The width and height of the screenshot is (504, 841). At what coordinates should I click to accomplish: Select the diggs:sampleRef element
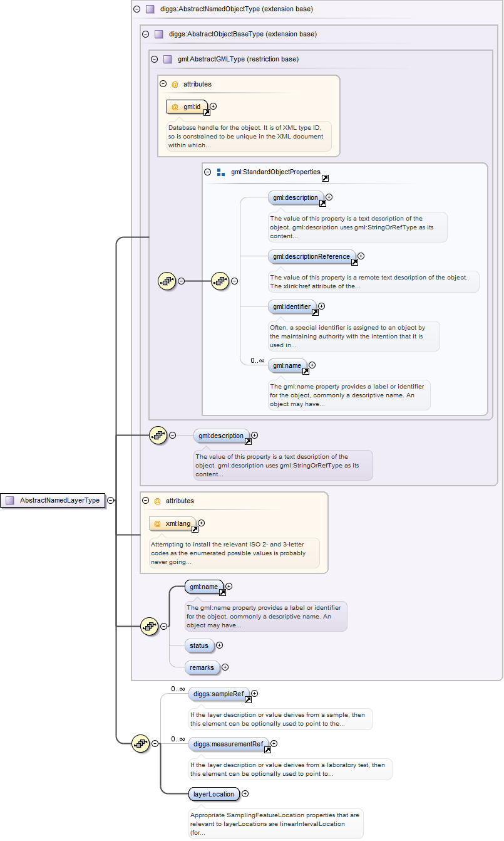[x=219, y=694]
